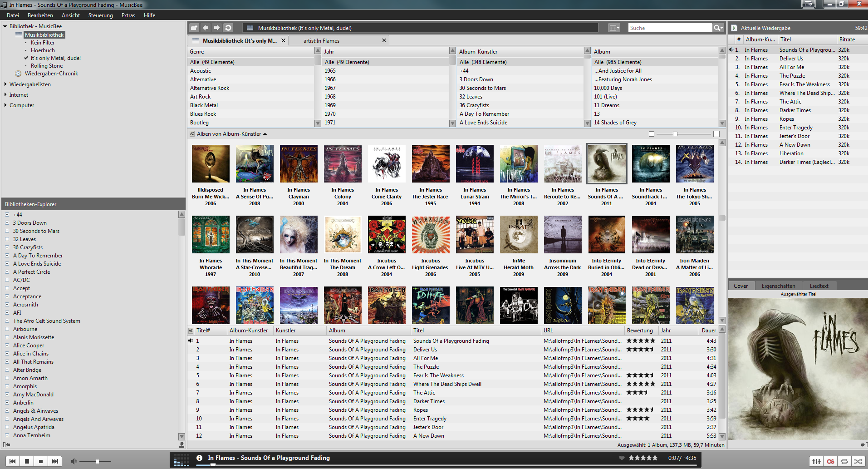Open the equalizer settings

point(816,461)
